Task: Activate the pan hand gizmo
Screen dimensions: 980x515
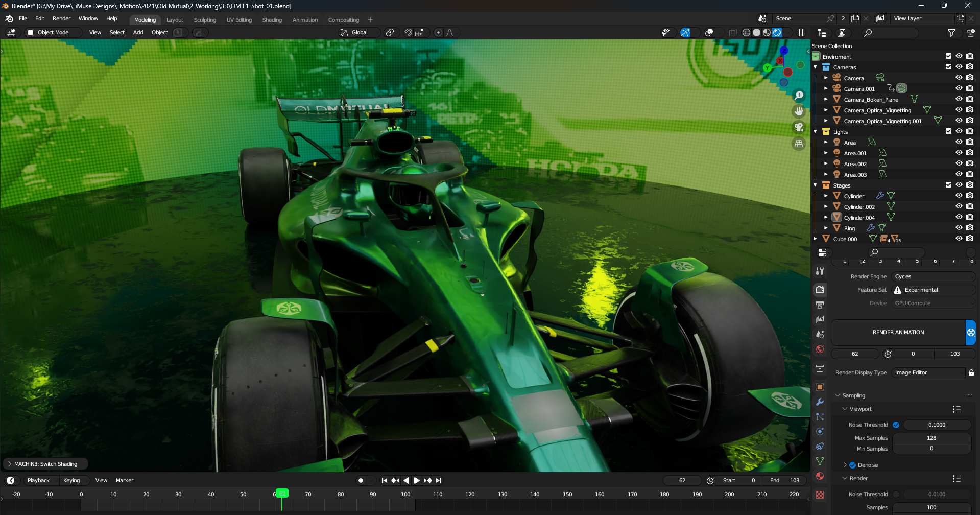Action: 799,111
